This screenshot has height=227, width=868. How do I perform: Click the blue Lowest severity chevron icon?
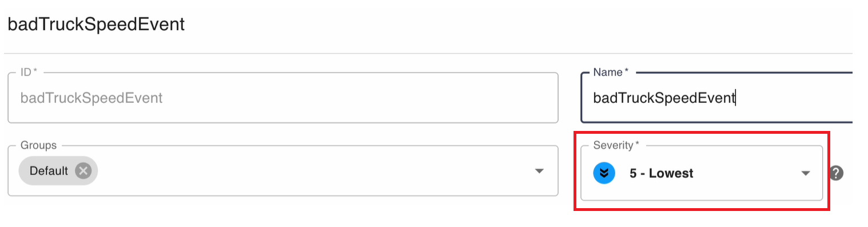click(604, 173)
